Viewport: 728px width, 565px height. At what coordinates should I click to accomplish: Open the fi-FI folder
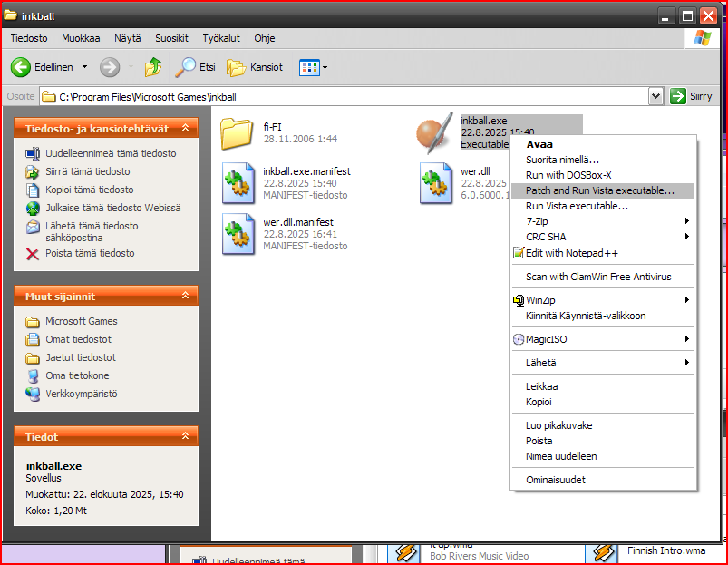[x=238, y=133]
